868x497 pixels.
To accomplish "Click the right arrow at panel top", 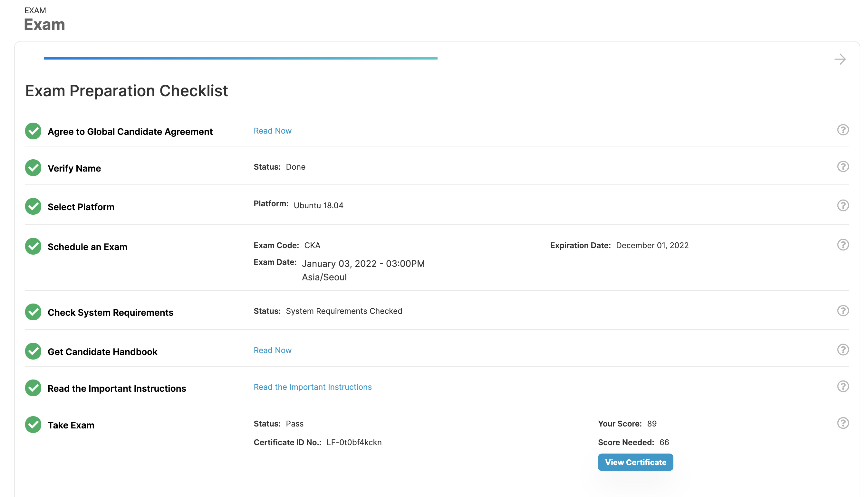I will point(840,60).
